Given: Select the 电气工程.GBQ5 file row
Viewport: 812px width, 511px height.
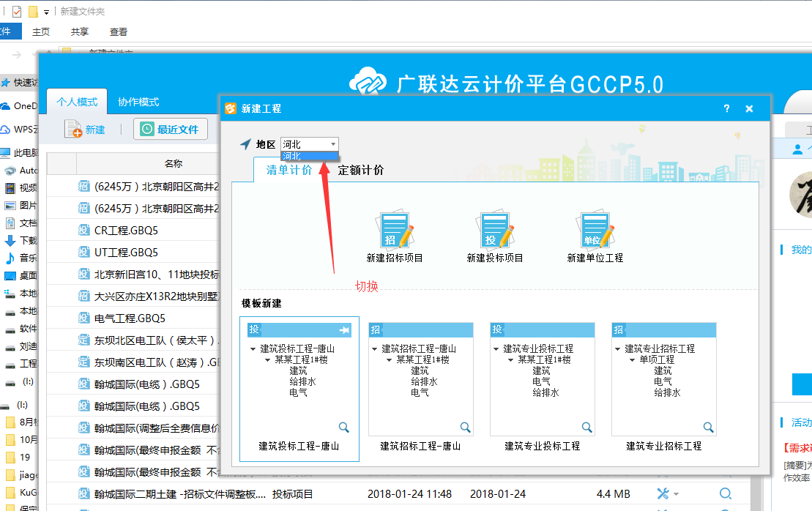Looking at the screenshot, I should point(133,318).
